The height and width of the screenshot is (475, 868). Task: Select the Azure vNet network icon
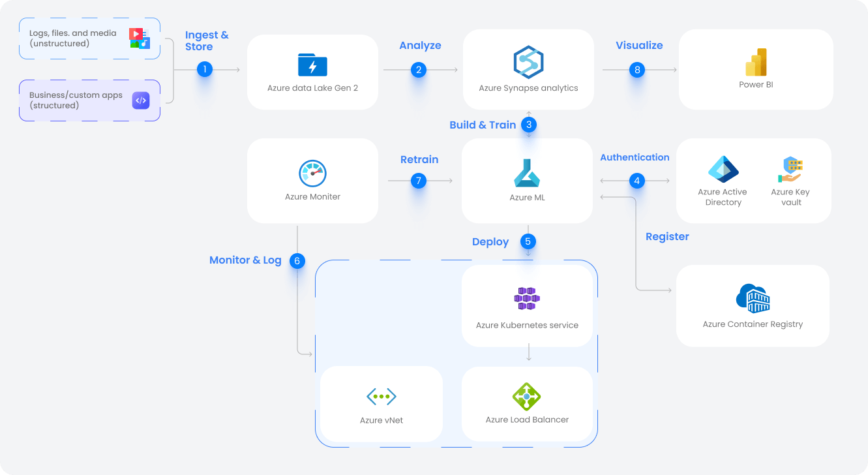381,395
